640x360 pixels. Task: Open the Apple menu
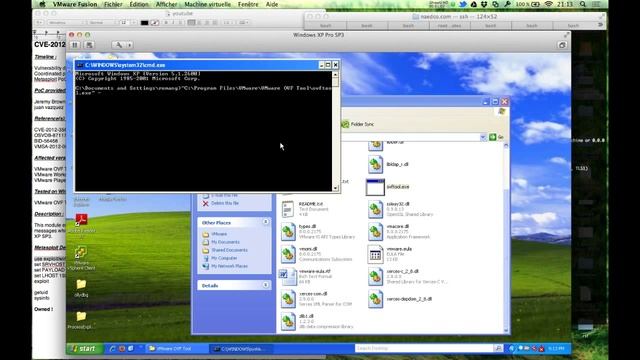[x=42, y=4]
